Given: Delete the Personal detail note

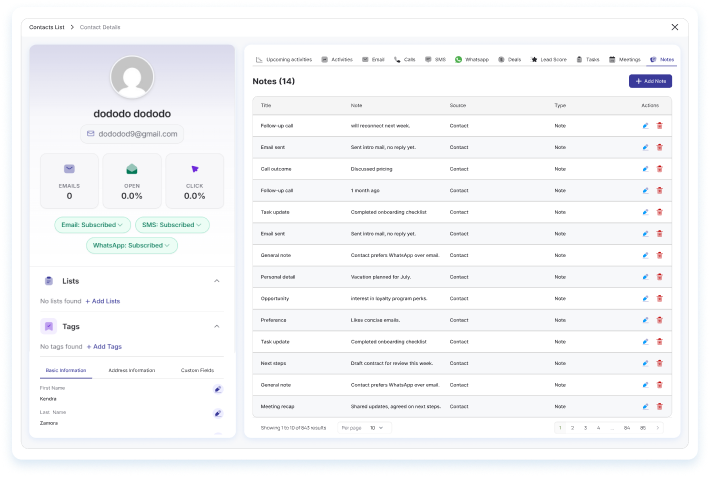Looking at the screenshot, I should 659,277.
